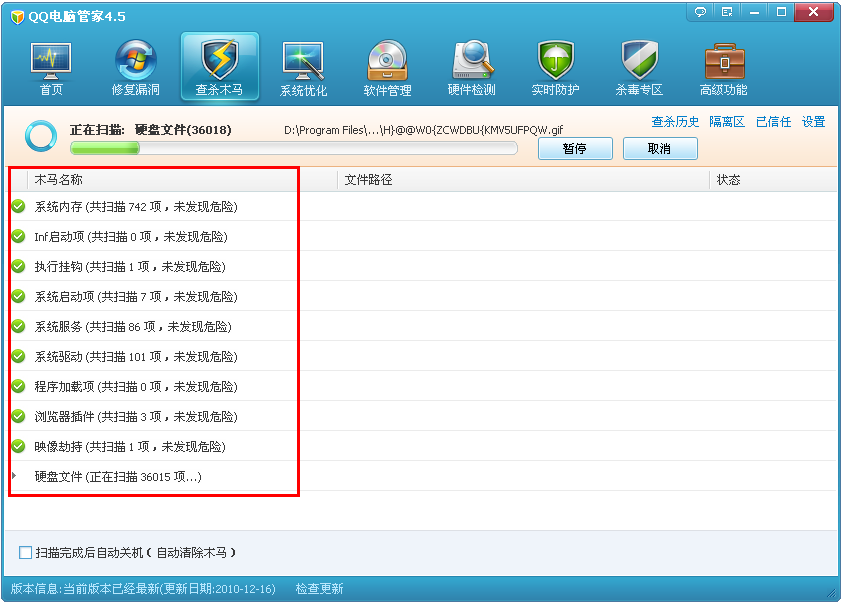Click the green check icon beside 系统驱动

(x=18, y=357)
